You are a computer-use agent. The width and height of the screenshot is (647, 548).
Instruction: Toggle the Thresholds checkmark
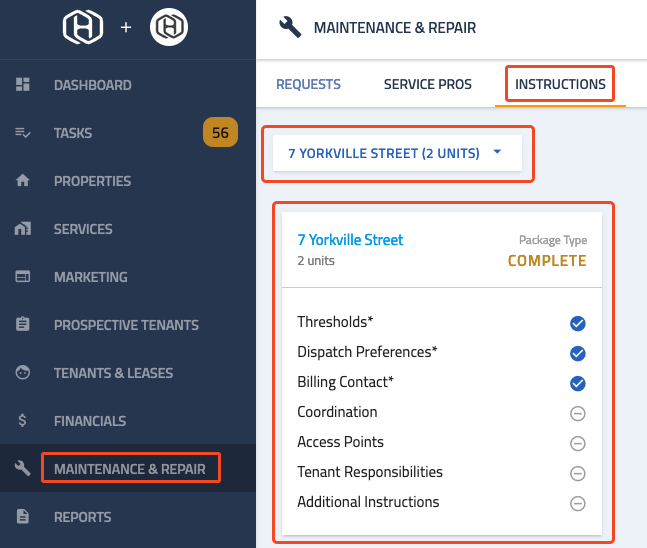[x=577, y=323]
